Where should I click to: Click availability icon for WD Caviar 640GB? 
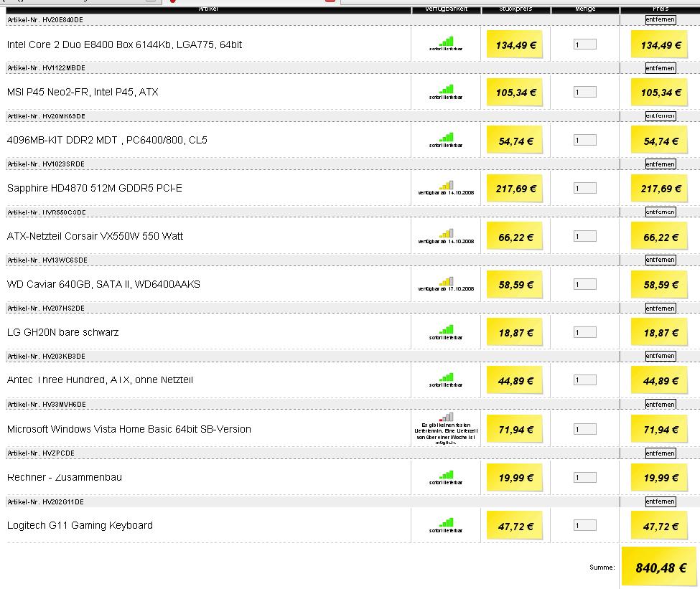click(x=446, y=281)
